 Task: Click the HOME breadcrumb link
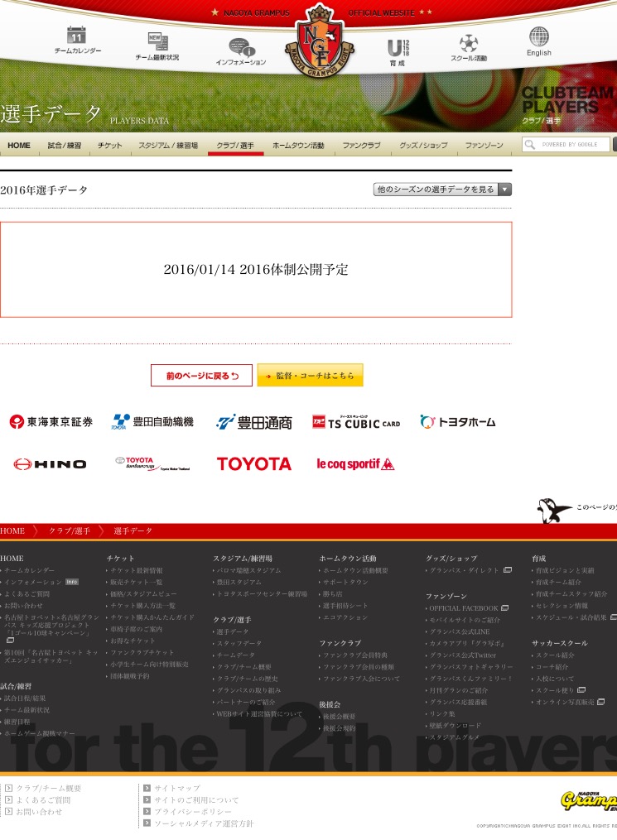point(12,530)
